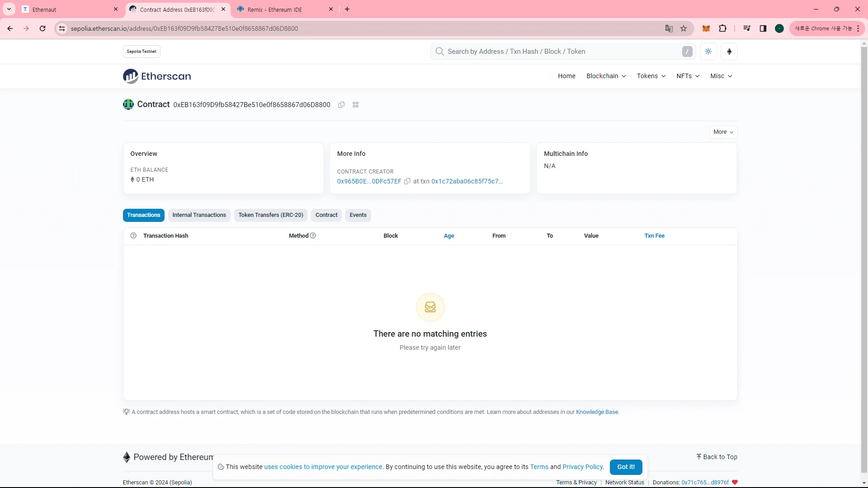Open the Ethereum network selector icon
Viewport: 868px width, 488px height.
tap(729, 52)
